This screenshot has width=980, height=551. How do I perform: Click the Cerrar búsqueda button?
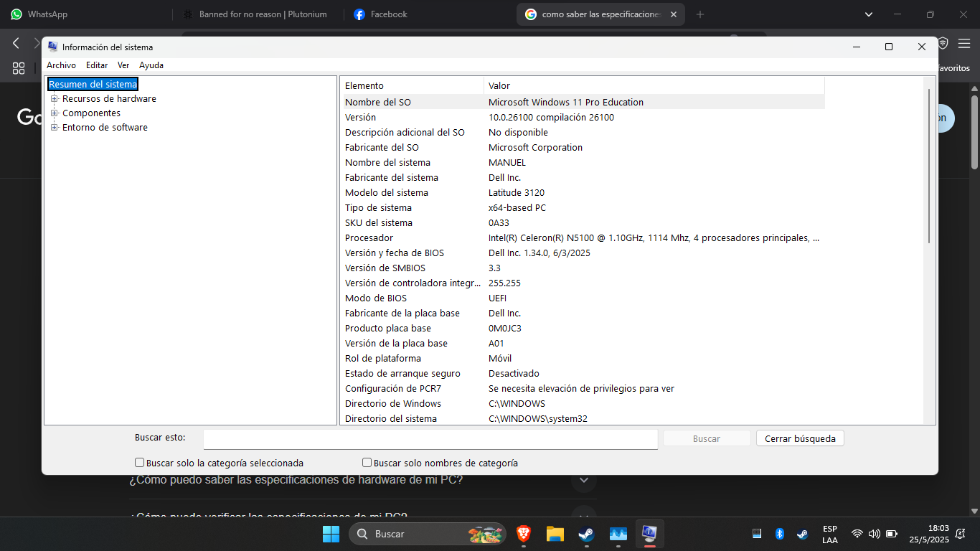tap(800, 438)
